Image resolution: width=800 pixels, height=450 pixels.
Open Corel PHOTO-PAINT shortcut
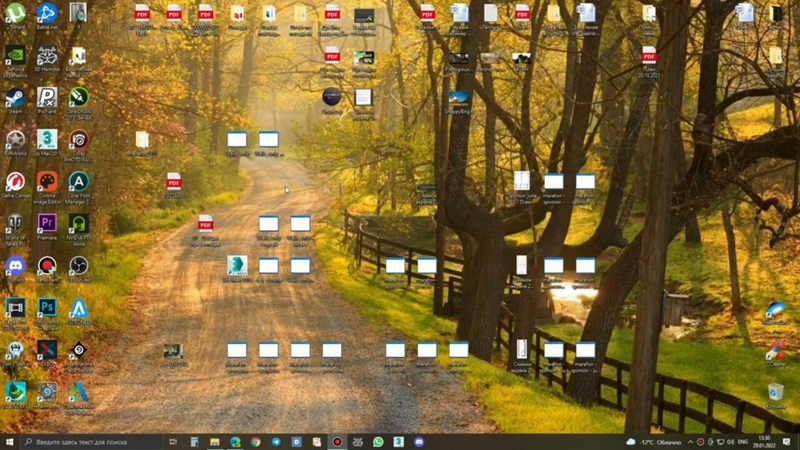pyautogui.click(x=79, y=145)
